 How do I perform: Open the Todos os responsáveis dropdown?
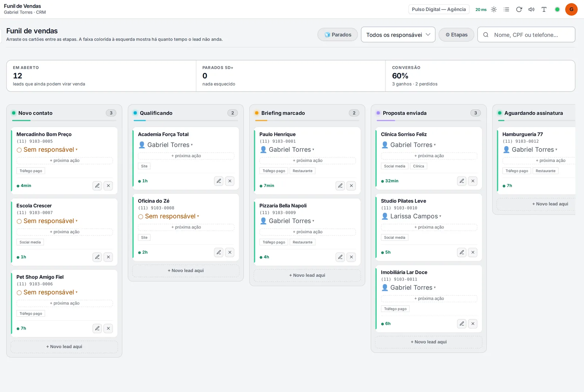pyautogui.click(x=398, y=35)
